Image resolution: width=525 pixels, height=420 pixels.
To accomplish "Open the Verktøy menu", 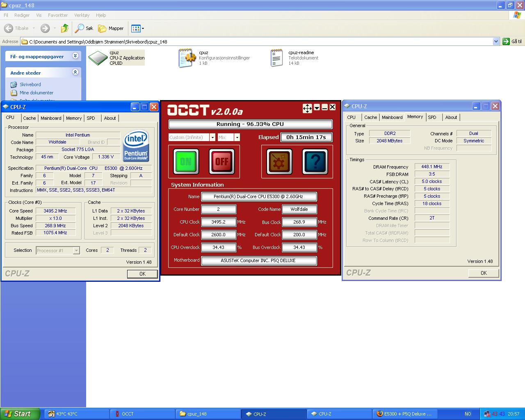I will [82, 15].
